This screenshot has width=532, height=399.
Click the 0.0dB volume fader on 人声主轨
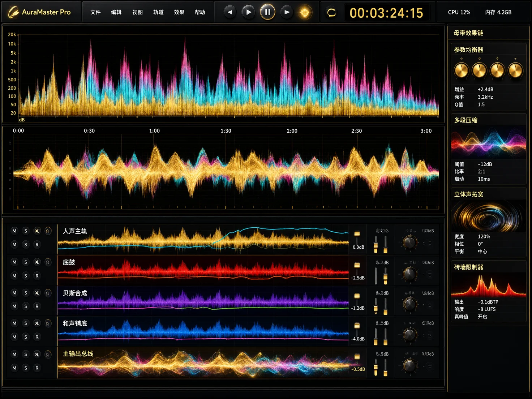point(357,234)
